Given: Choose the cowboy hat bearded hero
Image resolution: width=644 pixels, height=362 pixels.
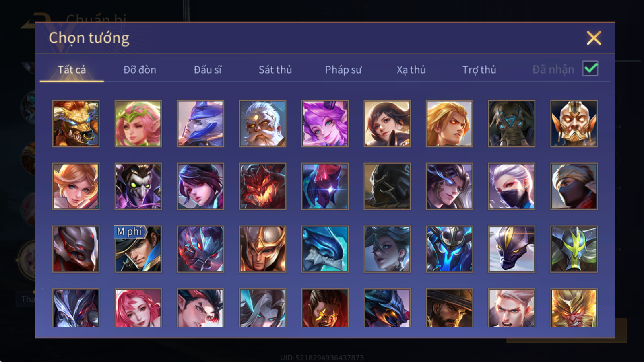Looking at the screenshot, I should [x=449, y=308].
